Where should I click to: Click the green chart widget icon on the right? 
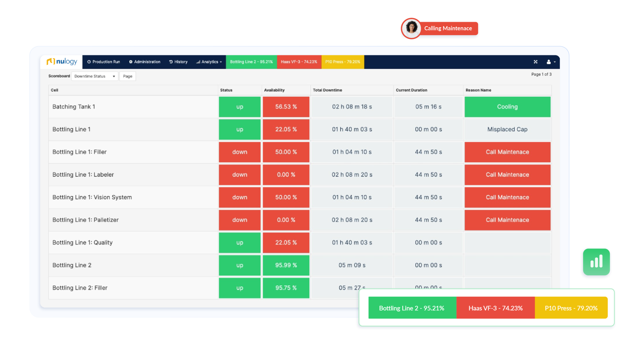click(x=596, y=262)
